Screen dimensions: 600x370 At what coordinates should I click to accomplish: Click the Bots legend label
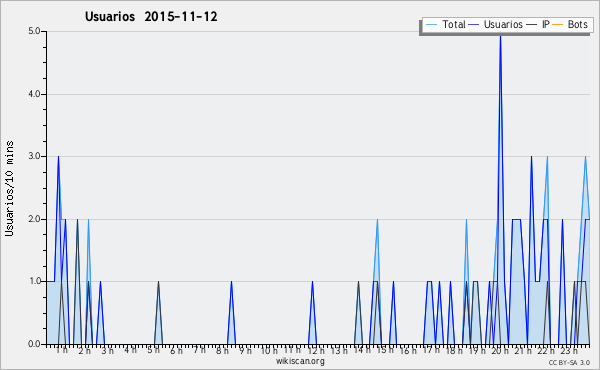[x=577, y=24]
